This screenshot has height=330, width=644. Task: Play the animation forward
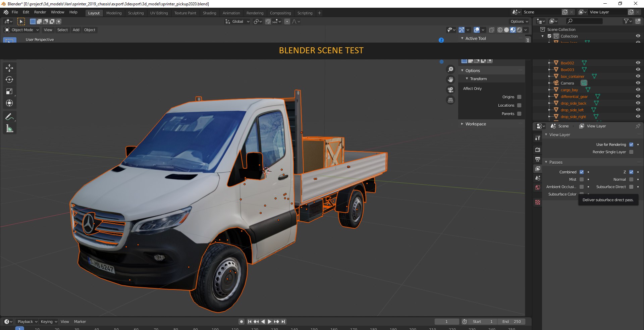click(x=270, y=322)
